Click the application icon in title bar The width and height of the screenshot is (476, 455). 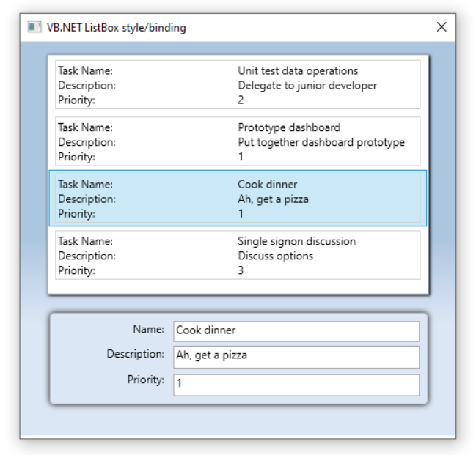click(x=34, y=27)
